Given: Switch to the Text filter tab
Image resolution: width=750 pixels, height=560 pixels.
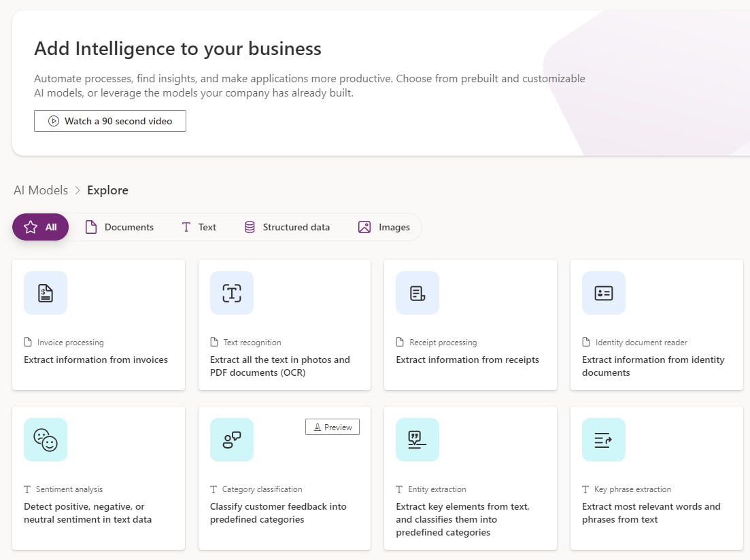Looking at the screenshot, I should click(199, 227).
